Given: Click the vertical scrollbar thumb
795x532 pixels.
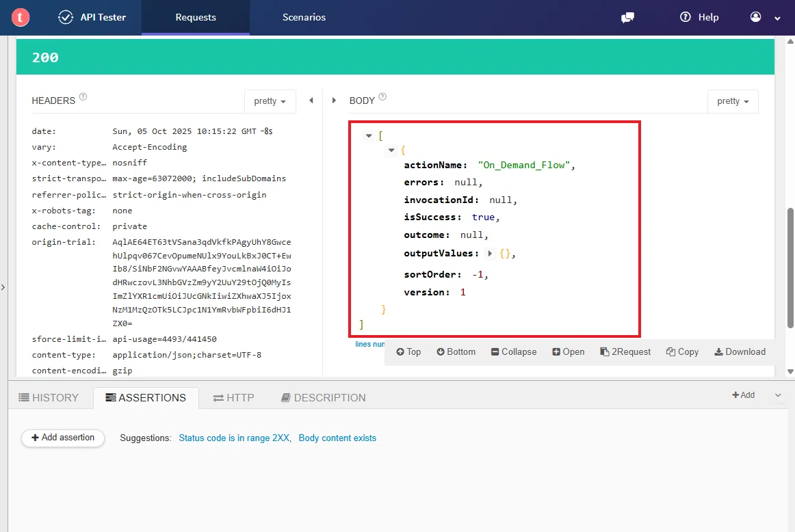Looking at the screenshot, I should pyautogui.click(x=790, y=268).
